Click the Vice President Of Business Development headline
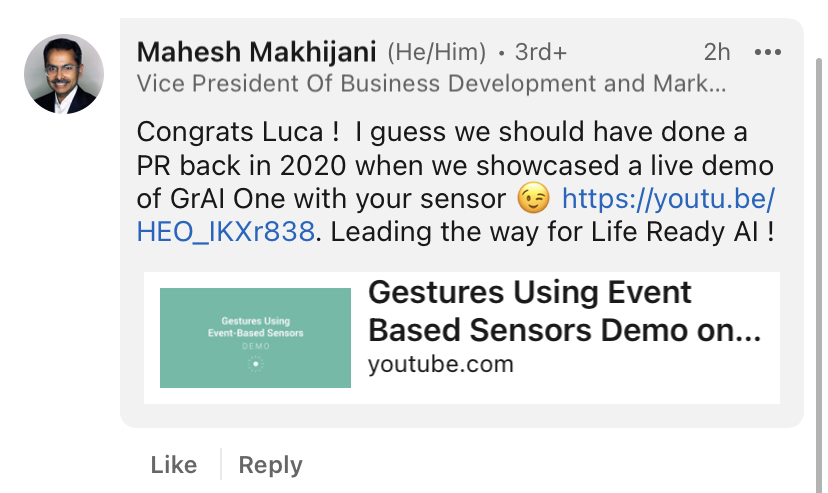 pyautogui.click(x=430, y=84)
